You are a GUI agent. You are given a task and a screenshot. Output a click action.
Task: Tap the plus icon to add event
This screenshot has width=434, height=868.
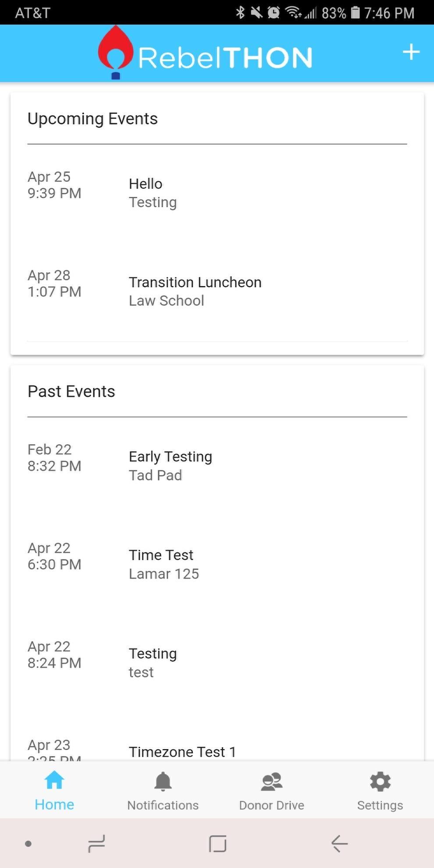411,52
